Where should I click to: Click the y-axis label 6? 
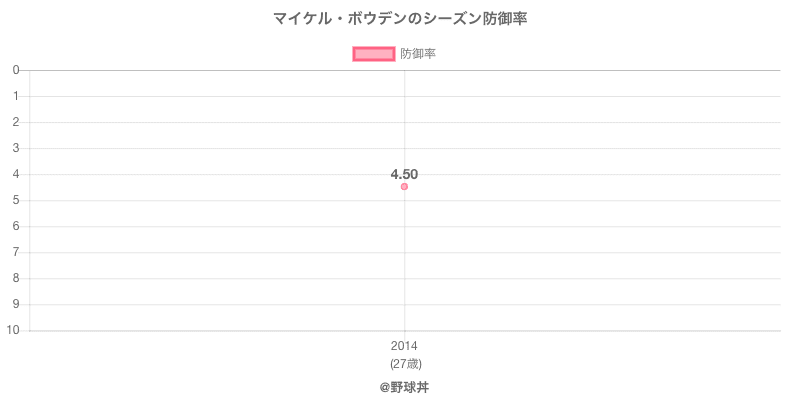pos(17,226)
